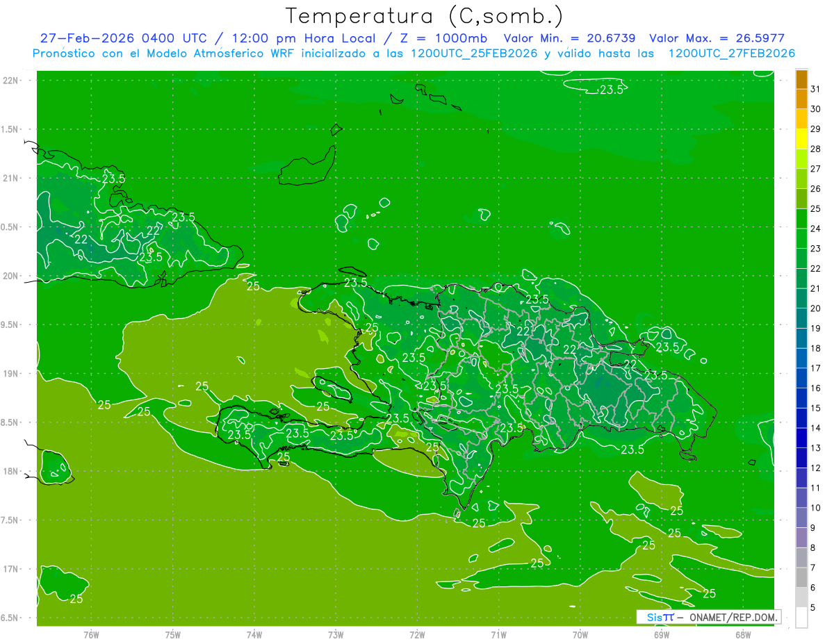Click the 75W longitude axis label
Screen dimensions: 834x644
173,634
